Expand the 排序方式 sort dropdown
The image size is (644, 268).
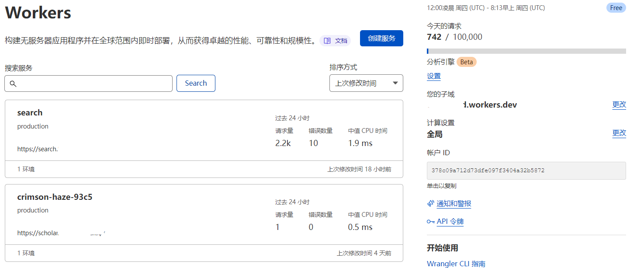[x=366, y=83]
